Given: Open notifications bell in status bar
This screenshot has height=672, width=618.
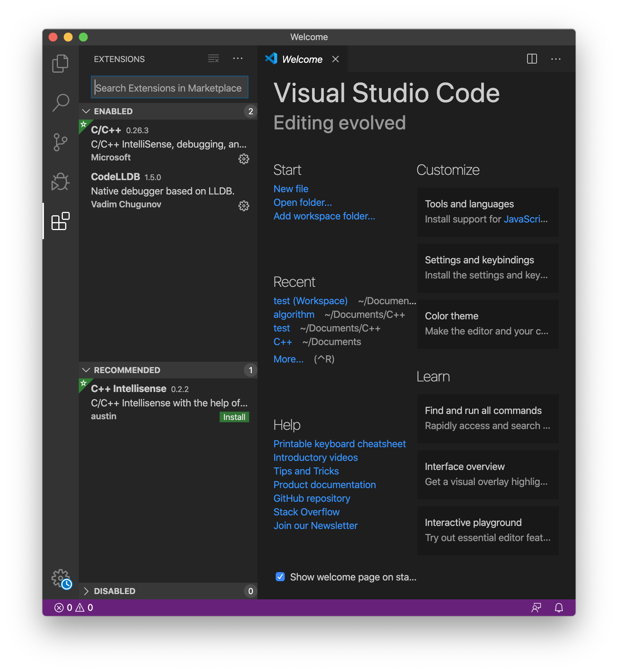Looking at the screenshot, I should click(x=559, y=608).
